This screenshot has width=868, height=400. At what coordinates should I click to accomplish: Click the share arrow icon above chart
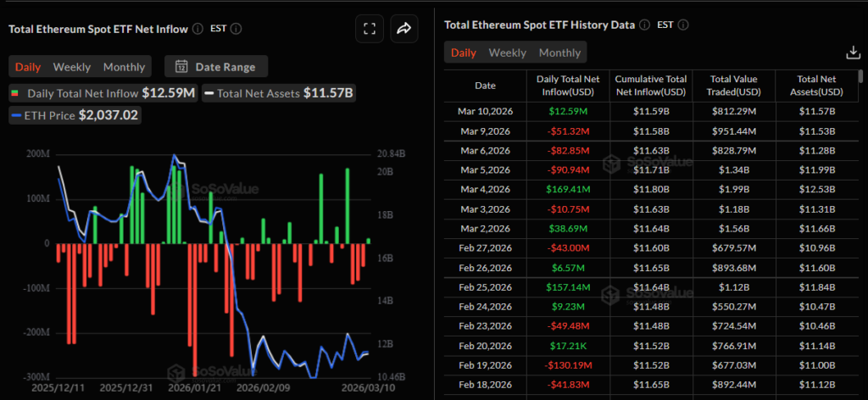click(404, 29)
